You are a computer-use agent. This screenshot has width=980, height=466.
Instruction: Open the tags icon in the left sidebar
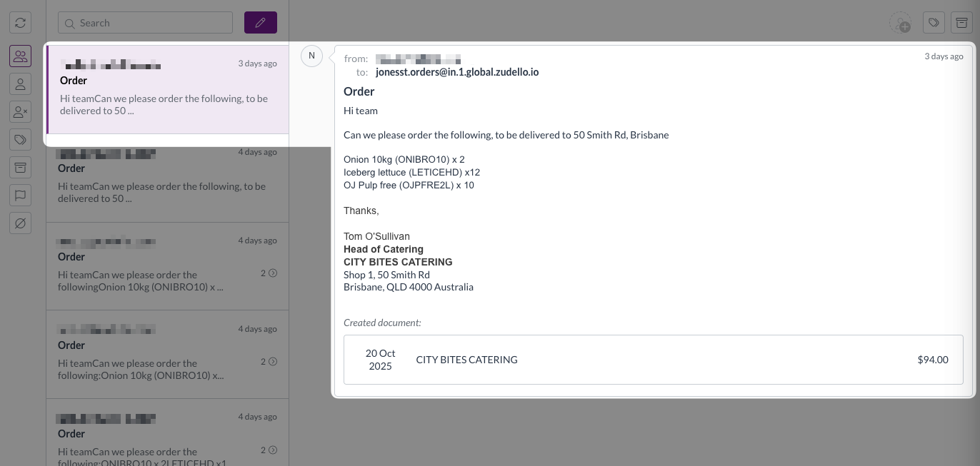[20, 139]
